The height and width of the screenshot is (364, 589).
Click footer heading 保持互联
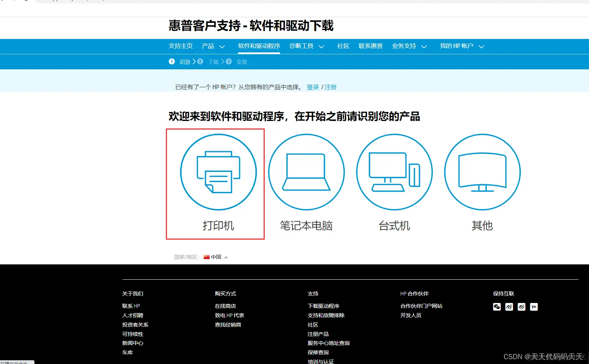(x=504, y=294)
